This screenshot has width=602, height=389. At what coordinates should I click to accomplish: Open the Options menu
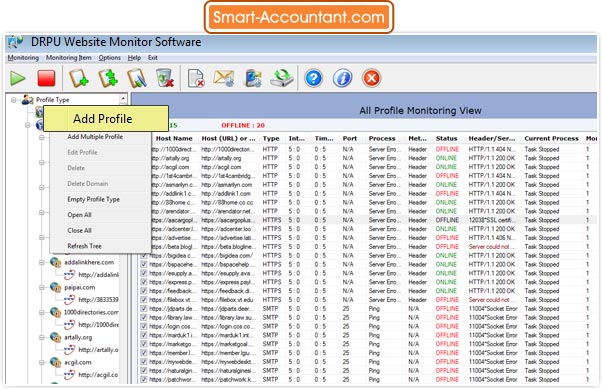click(109, 58)
